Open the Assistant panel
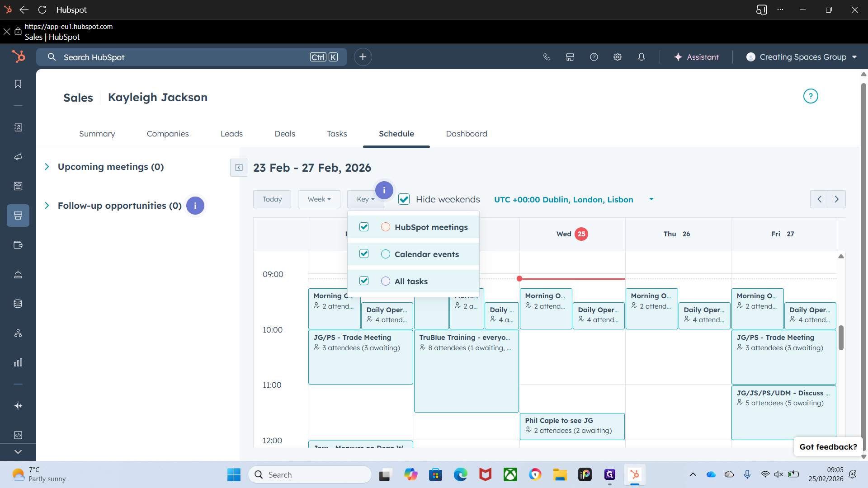 pos(696,57)
